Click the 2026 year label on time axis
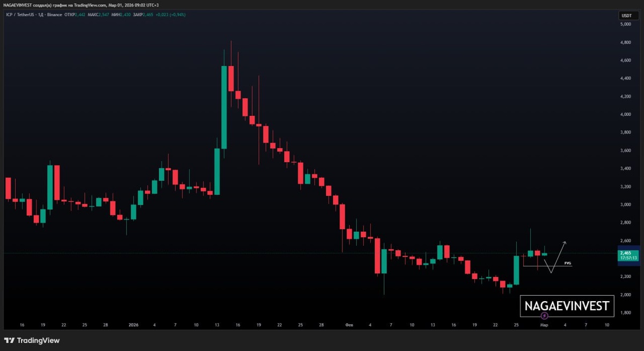Image resolution: width=644 pixels, height=351 pixels. (x=133, y=325)
